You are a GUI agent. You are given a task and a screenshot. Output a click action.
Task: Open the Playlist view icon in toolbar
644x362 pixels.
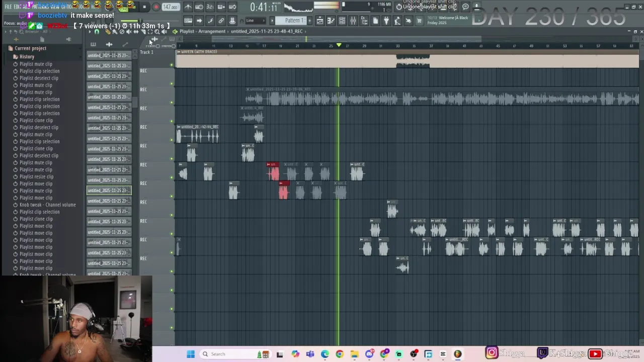pyautogui.click(x=320, y=21)
